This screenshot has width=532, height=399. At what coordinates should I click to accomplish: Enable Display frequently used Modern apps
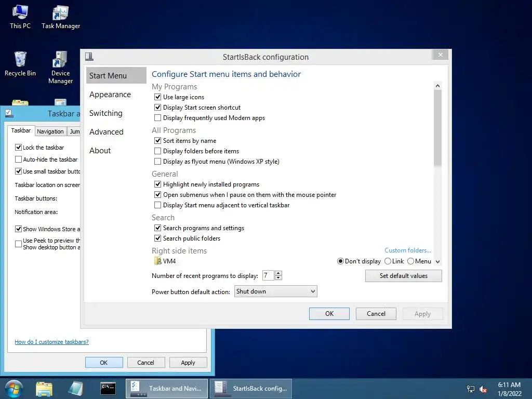pos(157,118)
